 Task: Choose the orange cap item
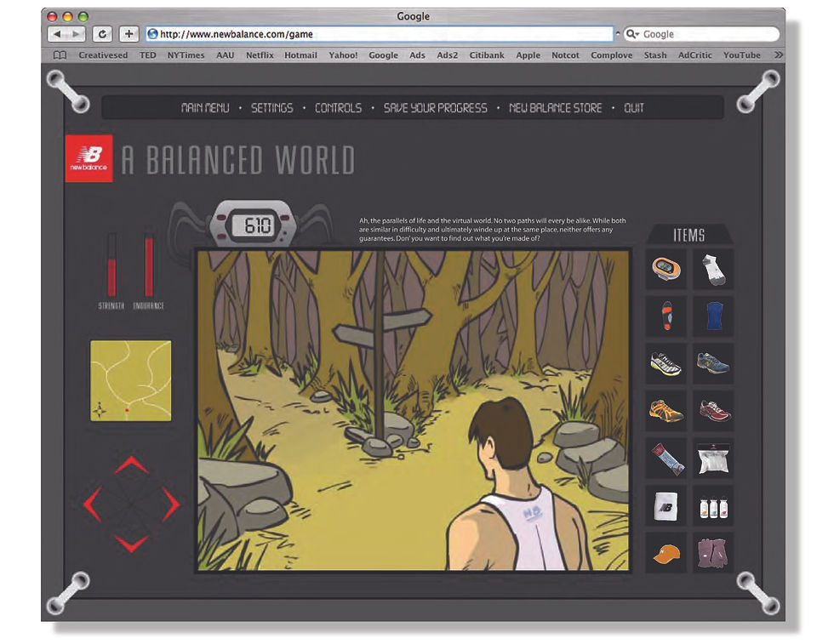(x=665, y=553)
